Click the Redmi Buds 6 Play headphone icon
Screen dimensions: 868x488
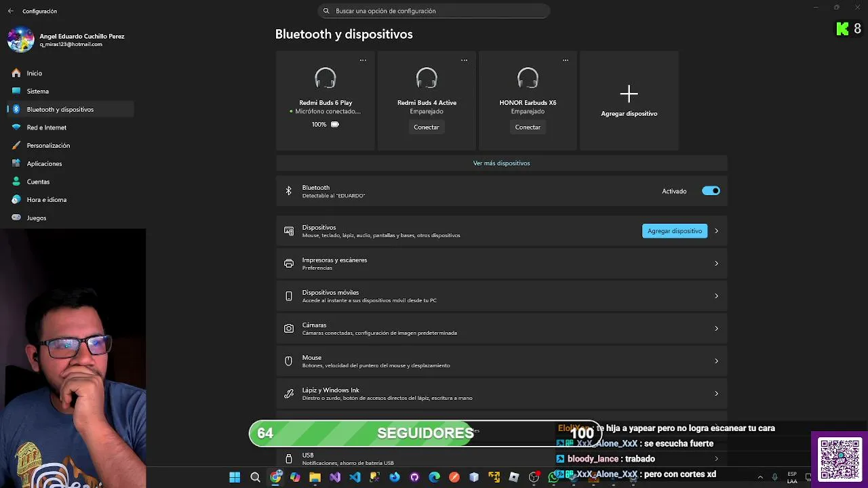pyautogui.click(x=325, y=79)
